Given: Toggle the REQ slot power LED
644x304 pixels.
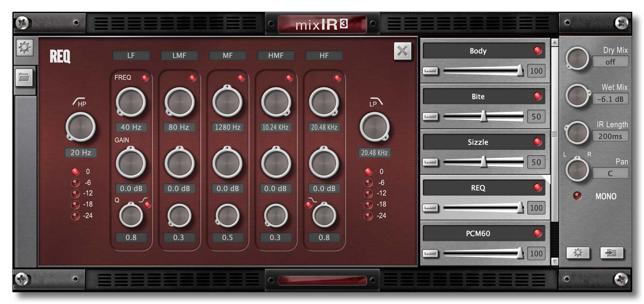Looking at the screenshot, I should (538, 188).
